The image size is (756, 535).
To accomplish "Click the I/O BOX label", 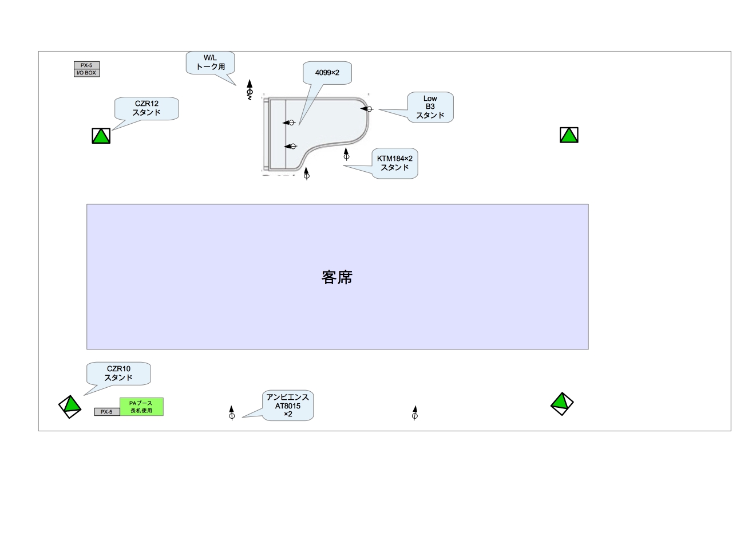I will 86,73.
